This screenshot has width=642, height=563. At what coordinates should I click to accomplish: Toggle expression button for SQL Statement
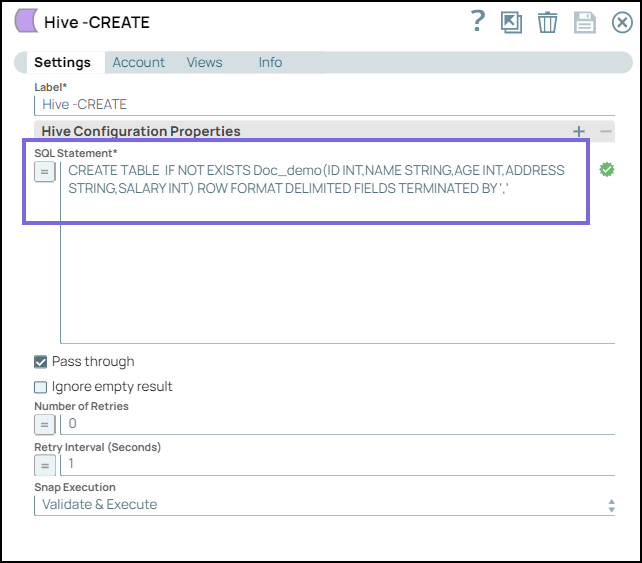coord(45,172)
